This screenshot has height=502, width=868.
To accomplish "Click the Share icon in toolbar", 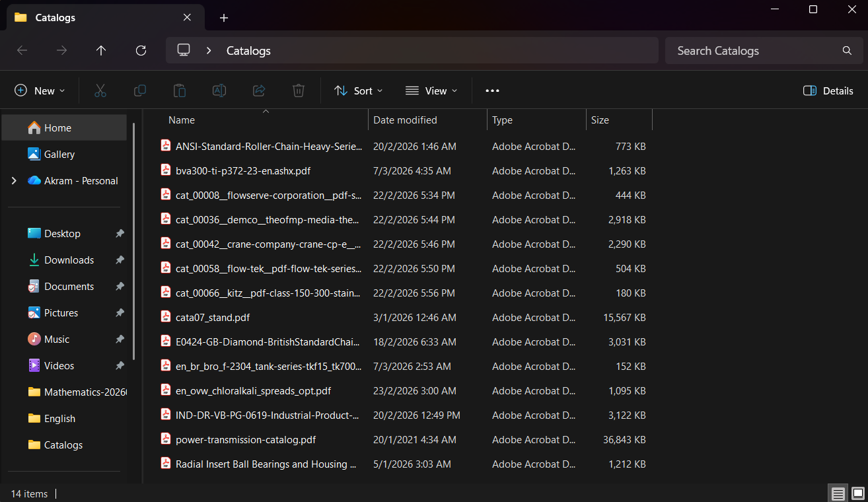I will [259, 90].
